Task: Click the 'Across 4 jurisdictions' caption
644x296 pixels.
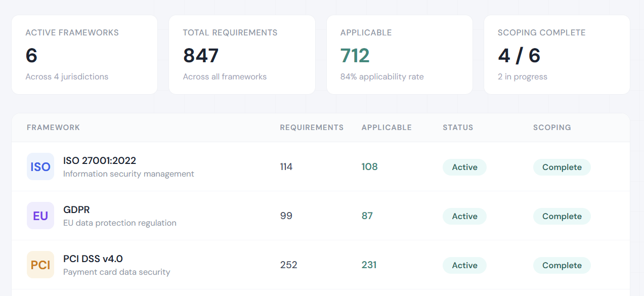Action: (67, 77)
